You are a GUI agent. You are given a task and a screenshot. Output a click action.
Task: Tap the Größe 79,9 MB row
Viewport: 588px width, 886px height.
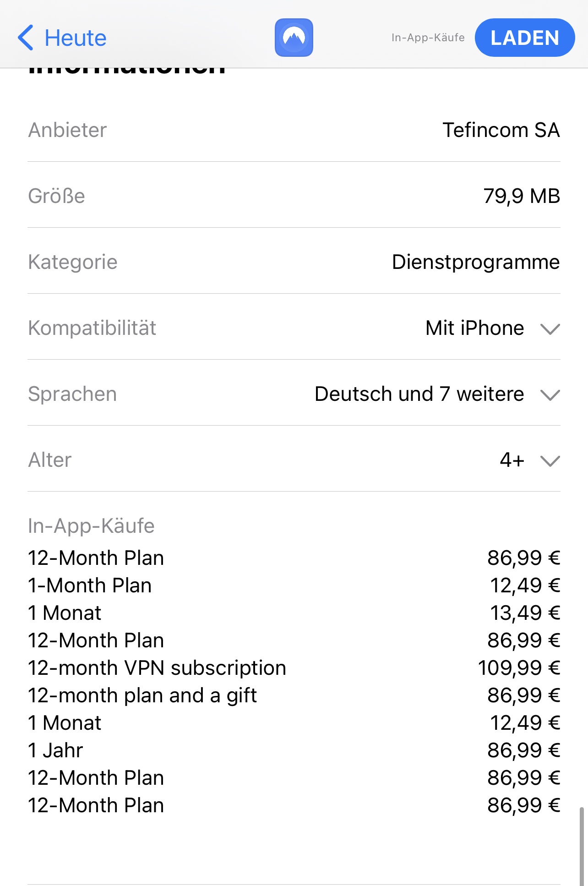point(294,196)
